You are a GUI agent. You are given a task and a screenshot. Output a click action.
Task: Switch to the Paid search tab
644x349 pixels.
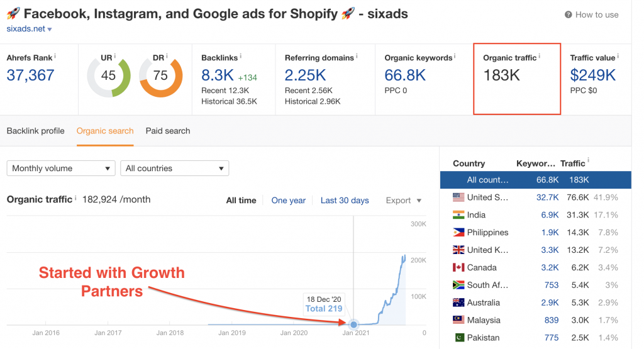pos(168,131)
